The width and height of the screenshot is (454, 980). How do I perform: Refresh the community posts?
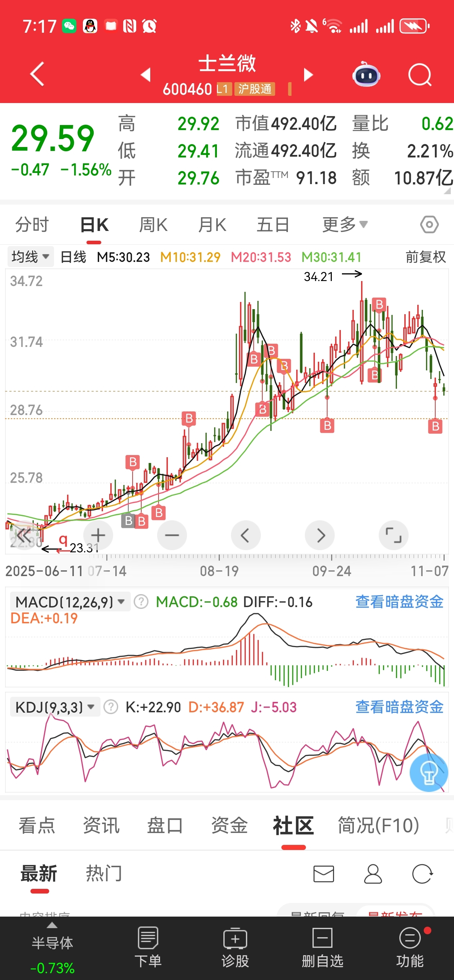click(x=422, y=874)
